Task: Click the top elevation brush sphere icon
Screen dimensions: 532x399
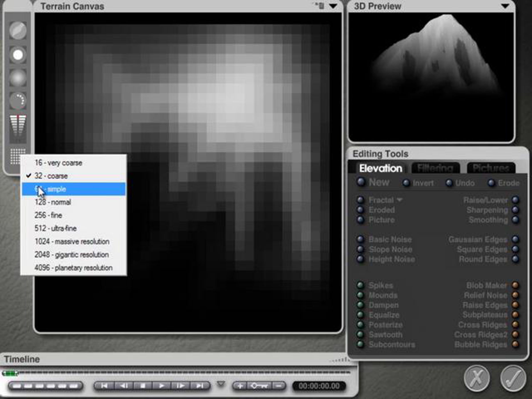Action: pos(18,31)
